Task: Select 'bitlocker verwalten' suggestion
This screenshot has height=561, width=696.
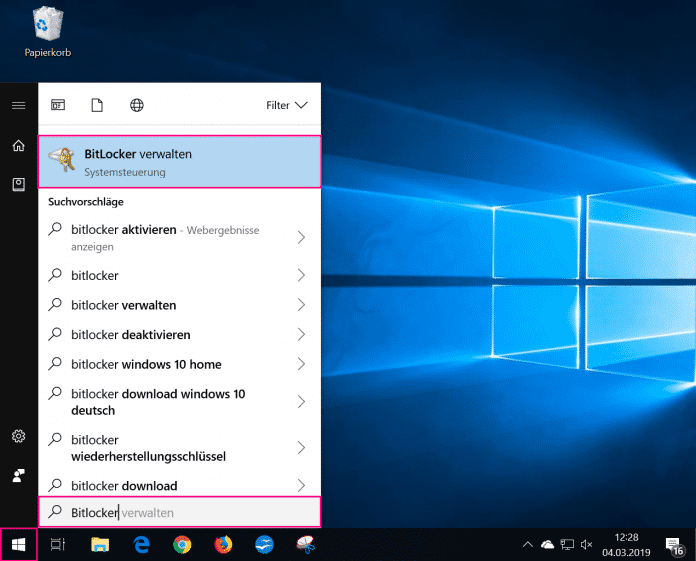Action: tap(124, 305)
